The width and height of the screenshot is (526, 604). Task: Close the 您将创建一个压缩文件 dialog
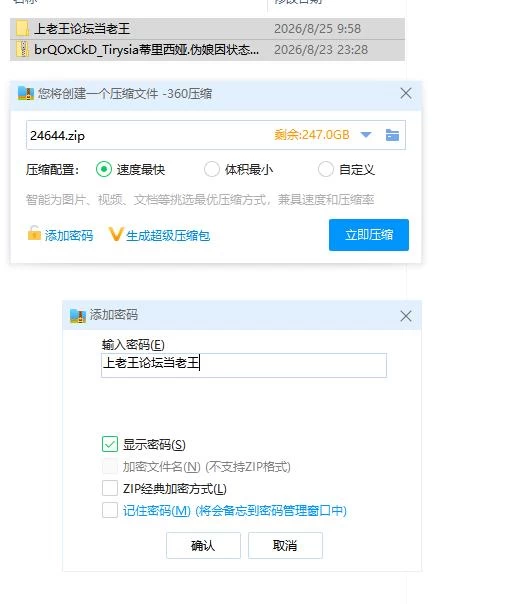pos(406,93)
